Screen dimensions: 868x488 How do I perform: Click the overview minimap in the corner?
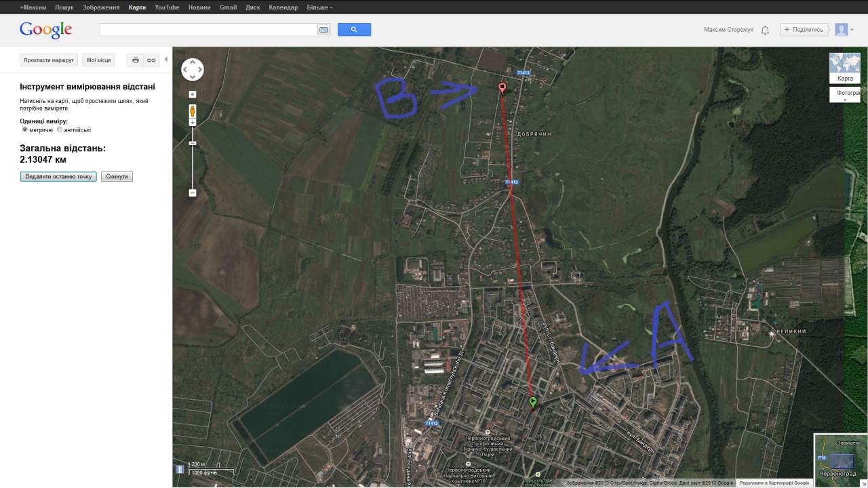tap(841, 461)
